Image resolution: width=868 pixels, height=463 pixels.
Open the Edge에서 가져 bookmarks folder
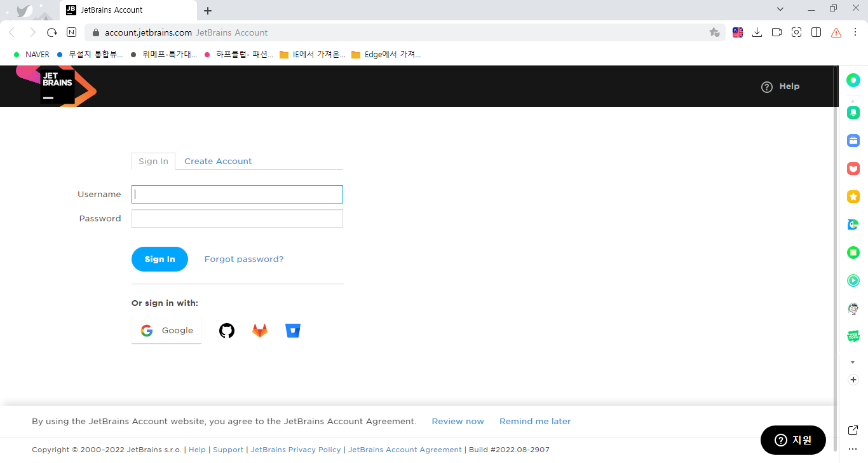pyautogui.click(x=386, y=55)
